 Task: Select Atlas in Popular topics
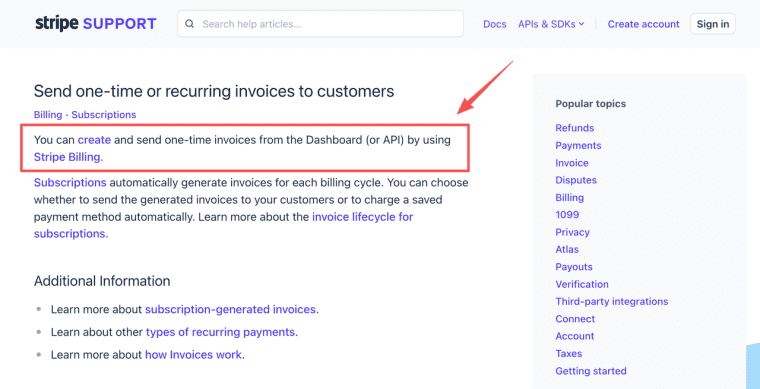(567, 249)
